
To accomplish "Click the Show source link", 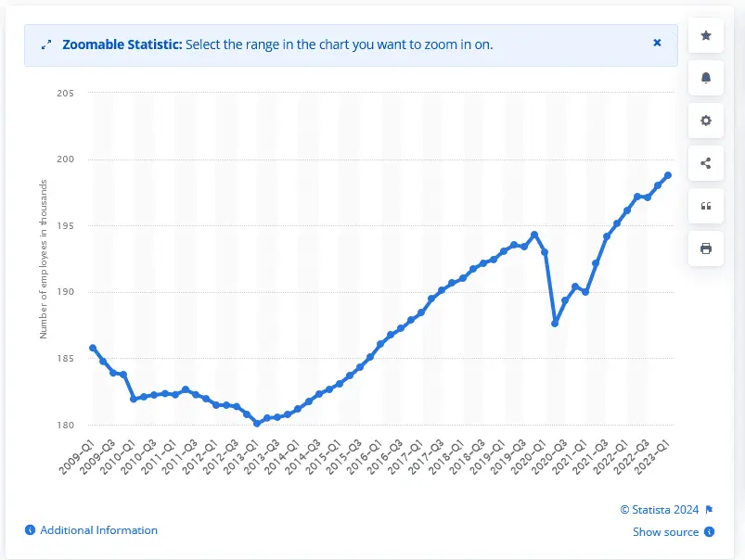I will click(x=665, y=532).
